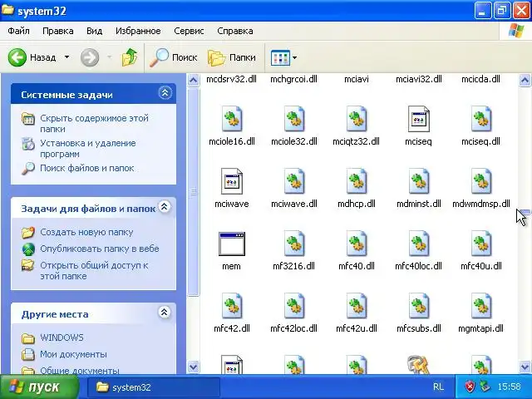532x399 pixels.
Task: Select the mfc40loc.dll file icon
Action: click(419, 244)
